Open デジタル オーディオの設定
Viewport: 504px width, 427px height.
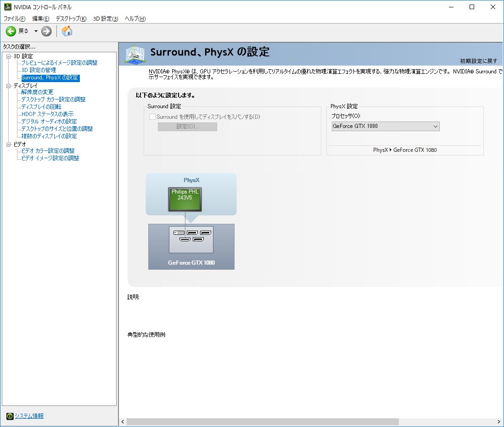(49, 122)
